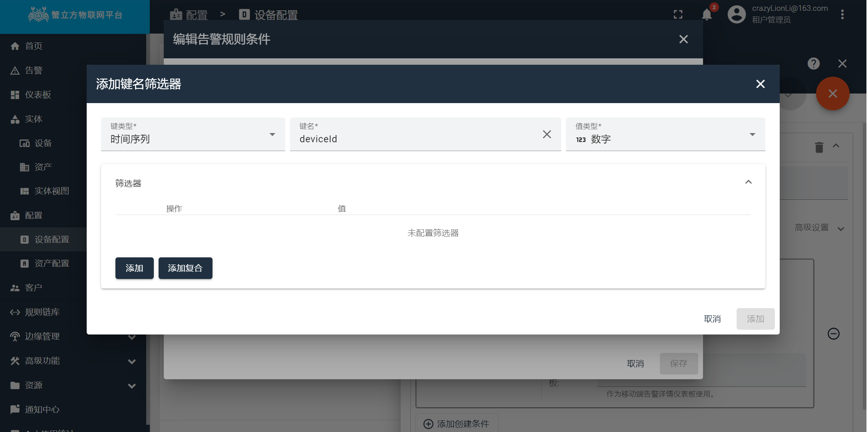
Task: Click the 添加复合 button
Action: click(x=185, y=268)
